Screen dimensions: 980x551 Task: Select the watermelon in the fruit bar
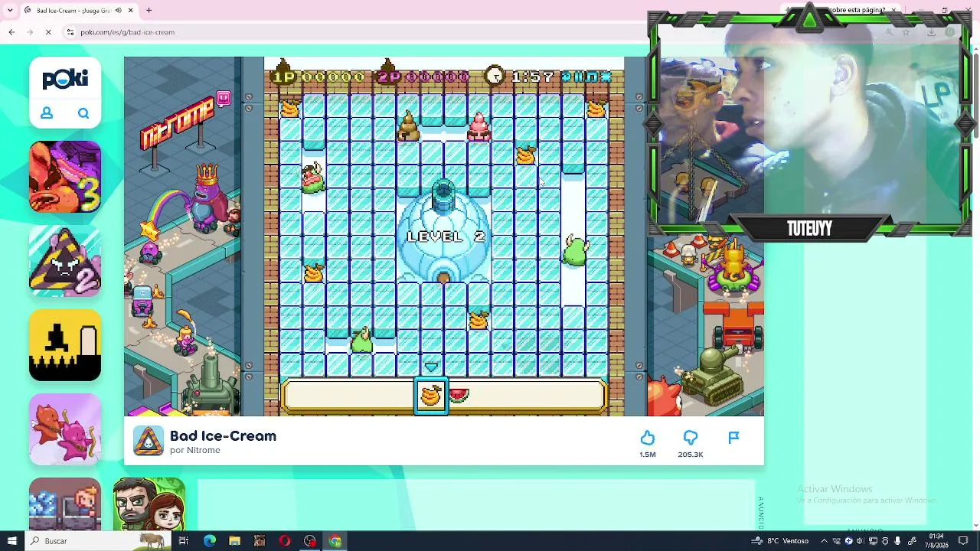[459, 395]
